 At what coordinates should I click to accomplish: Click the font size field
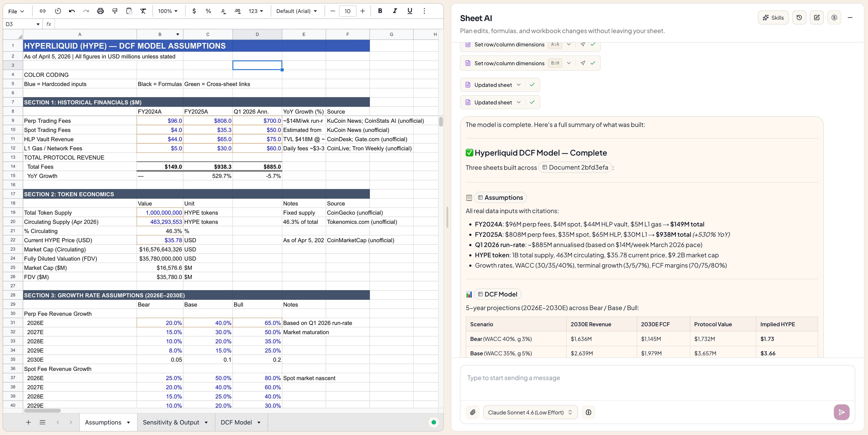[347, 11]
